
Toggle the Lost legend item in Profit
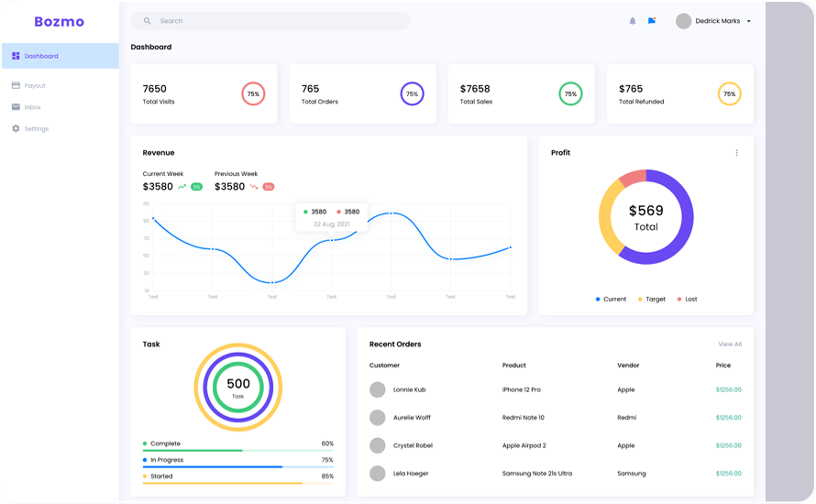pos(687,300)
